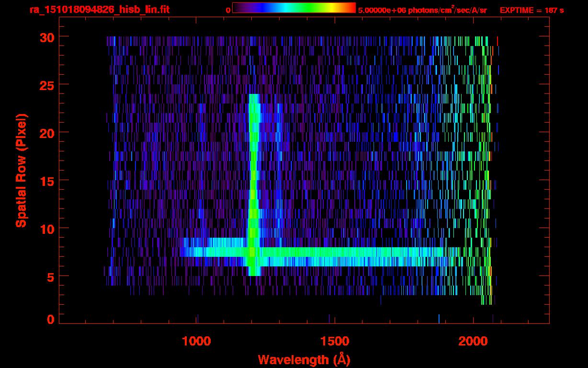
Task: Click the 30 spatial row tick label
Action: tap(46, 37)
